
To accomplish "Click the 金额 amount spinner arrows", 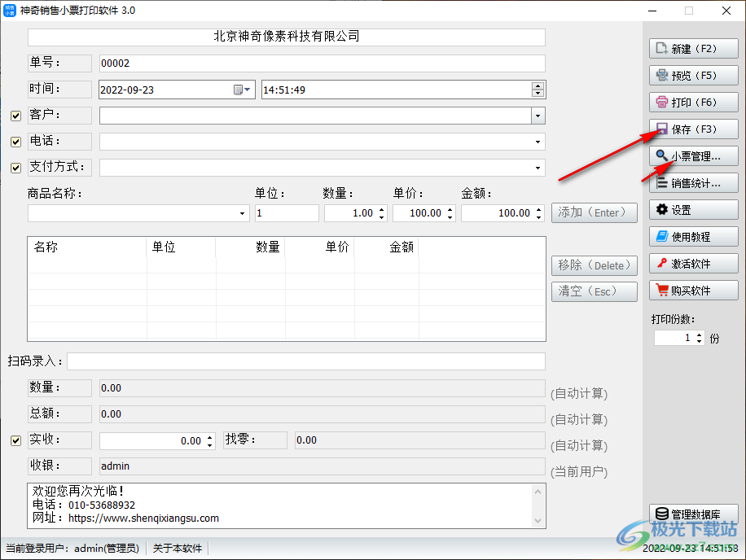I will tap(538, 213).
